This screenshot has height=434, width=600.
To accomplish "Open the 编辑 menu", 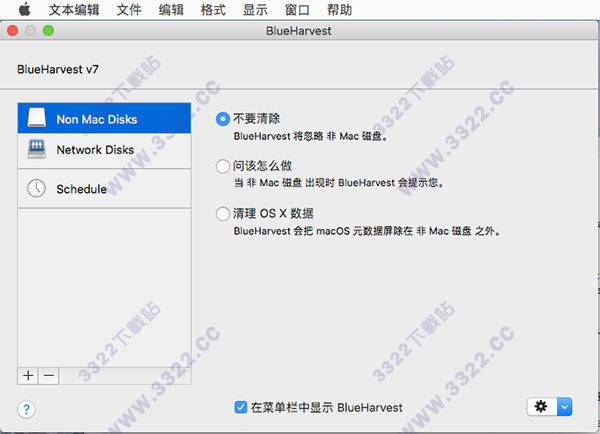I will coord(171,10).
